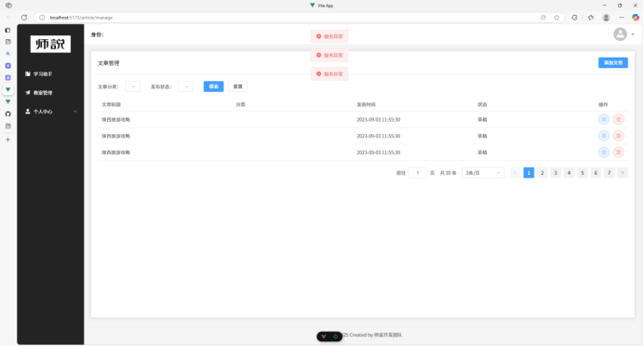Go to previous page with left arrow
Image resolution: width=644 pixels, height=346 pixels.
(515, 173)
